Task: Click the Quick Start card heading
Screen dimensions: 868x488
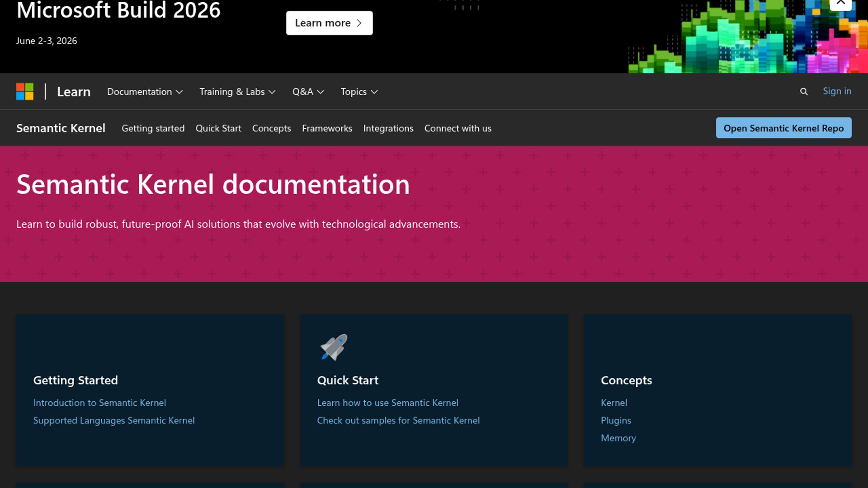Action: click(x=348, y=380)
